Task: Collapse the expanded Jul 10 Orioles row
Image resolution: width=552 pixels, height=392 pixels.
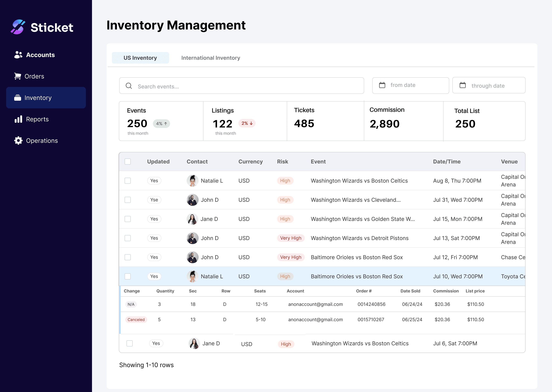Action: coord(356,276)
